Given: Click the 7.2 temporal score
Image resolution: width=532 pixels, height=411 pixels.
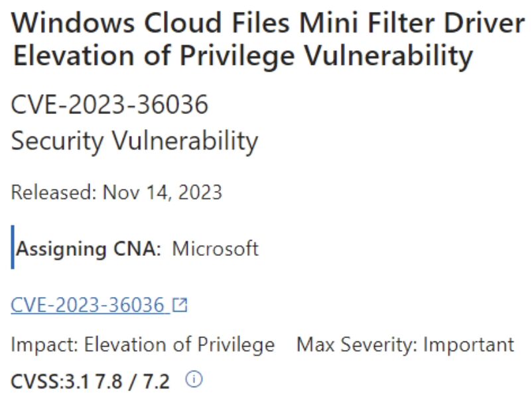Looking at the screenshot, I should pyautogui.click(x=156, y=381).
